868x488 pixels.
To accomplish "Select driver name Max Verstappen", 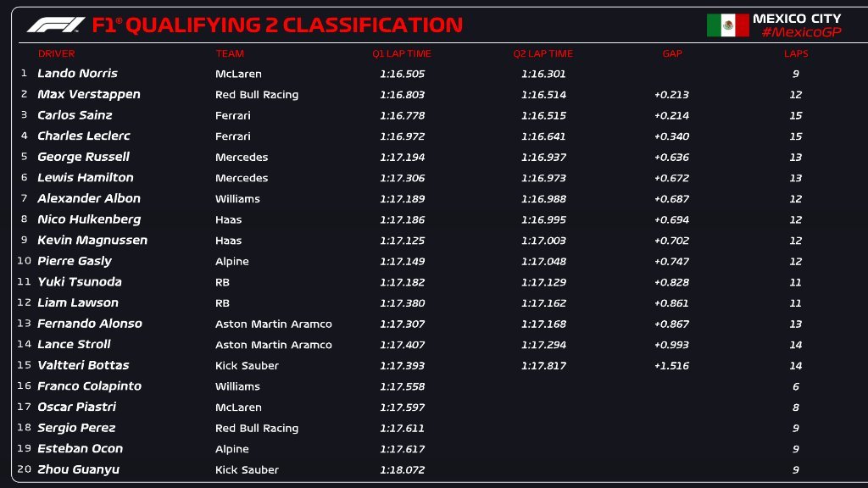I will (89, 94).
